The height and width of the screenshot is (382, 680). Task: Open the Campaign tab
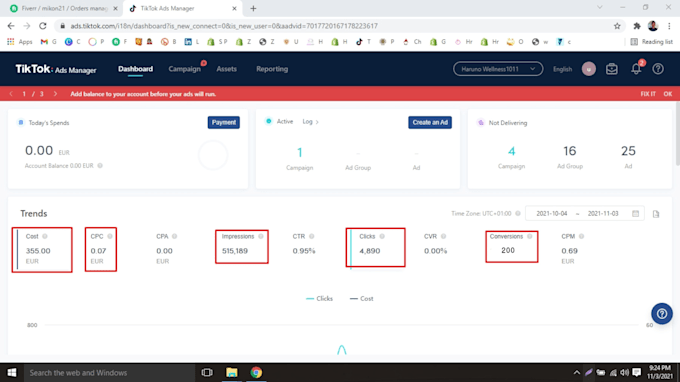(x=184, y=69)
